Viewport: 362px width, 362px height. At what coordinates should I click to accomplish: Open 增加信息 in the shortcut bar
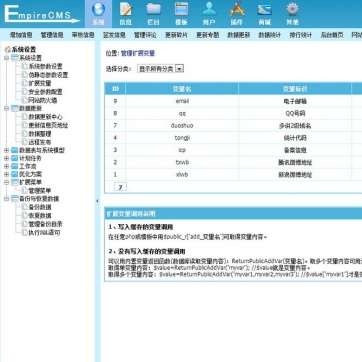[21, 35]
